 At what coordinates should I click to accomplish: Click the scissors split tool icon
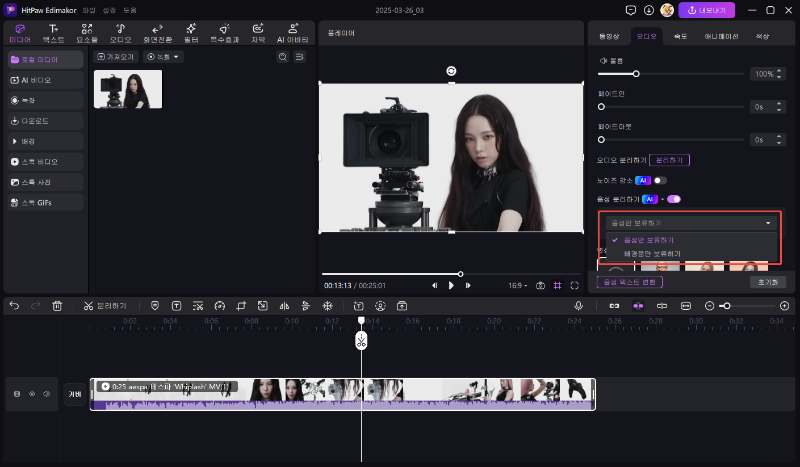[x=88, y=305]
